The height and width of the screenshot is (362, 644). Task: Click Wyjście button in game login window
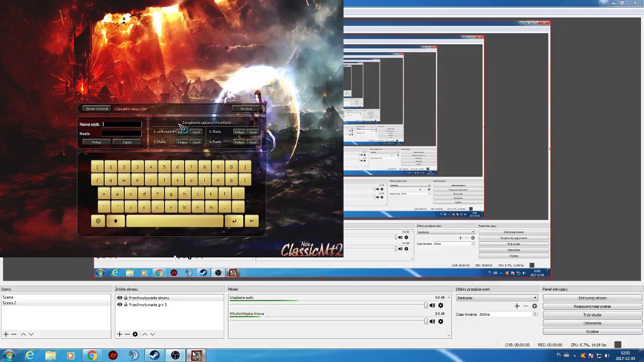pyautogui.click(x=246, y=109)
